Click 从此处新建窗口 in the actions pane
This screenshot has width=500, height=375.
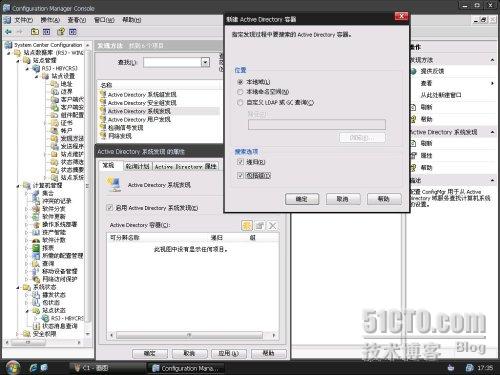pyautogui.click(x=441, y=95)
